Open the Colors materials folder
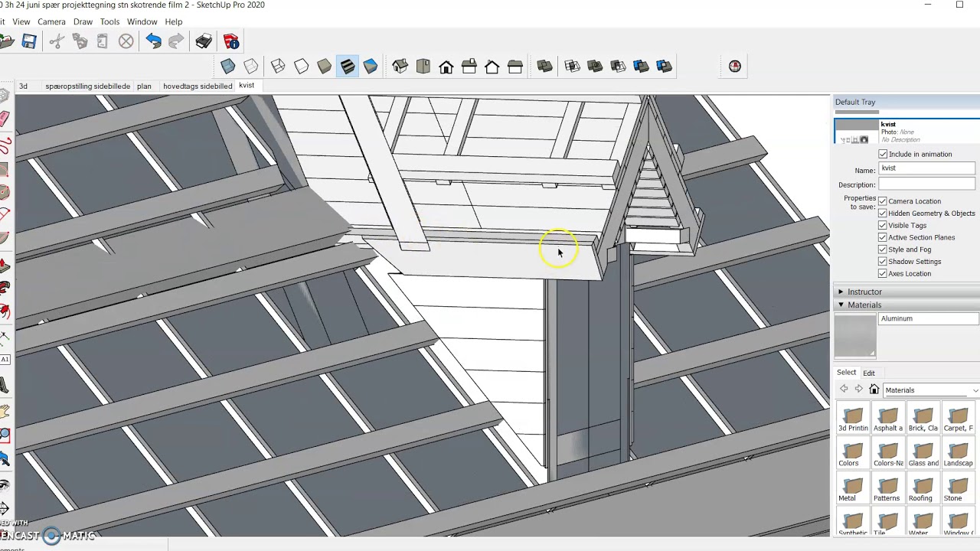This screenshot has width=980, height=551. [x=852, y=454]
